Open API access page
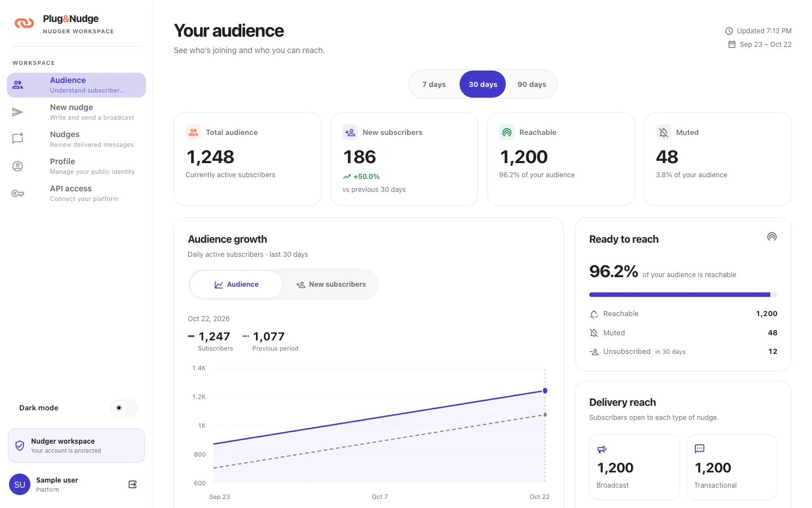This screenshot has width=812, height=508. (x=76, y=194)
